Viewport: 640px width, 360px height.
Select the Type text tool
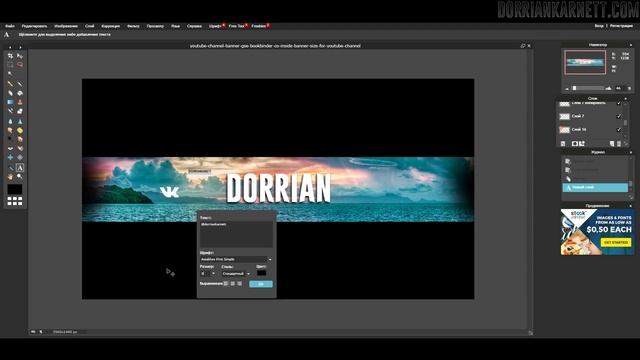[x=20, y=168]
